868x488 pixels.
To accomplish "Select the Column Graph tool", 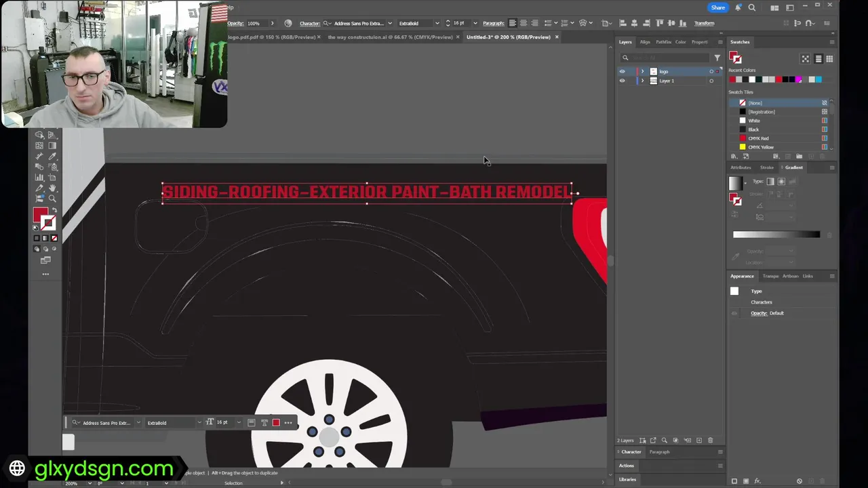I will (39, 178).
